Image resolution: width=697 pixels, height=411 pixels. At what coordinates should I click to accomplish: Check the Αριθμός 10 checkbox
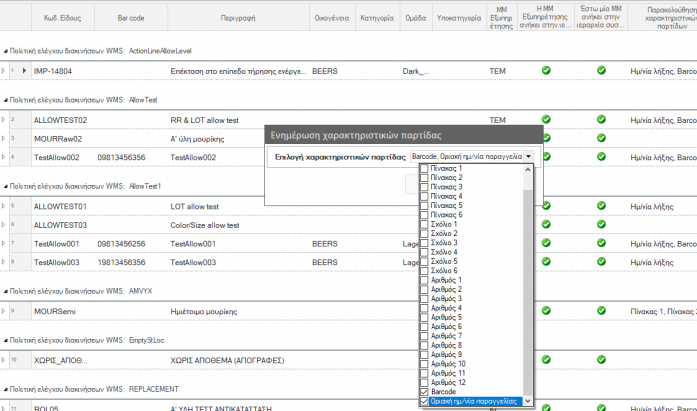tap(424, 364)
